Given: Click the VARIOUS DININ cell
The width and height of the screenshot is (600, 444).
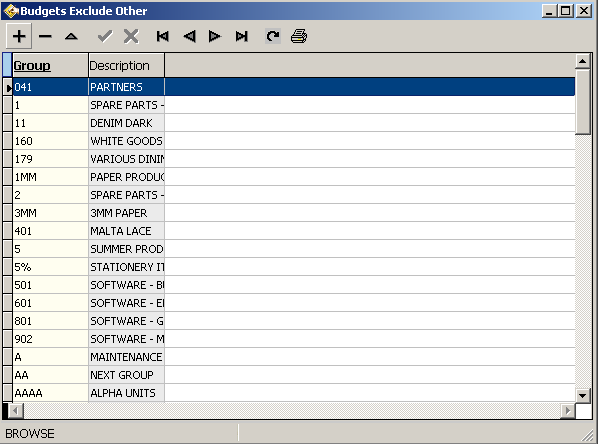Looking at the screenshot, I should (x=127, y=159).
